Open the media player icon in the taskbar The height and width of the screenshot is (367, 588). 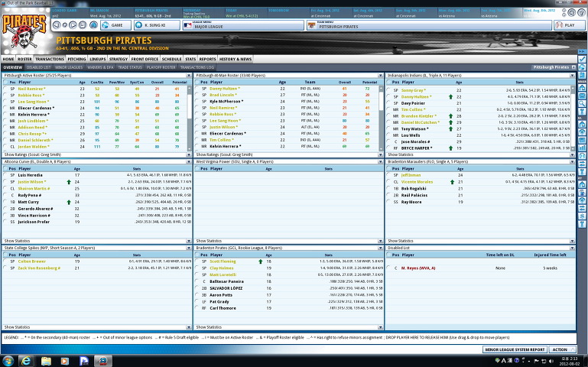(x=65, y=361)
